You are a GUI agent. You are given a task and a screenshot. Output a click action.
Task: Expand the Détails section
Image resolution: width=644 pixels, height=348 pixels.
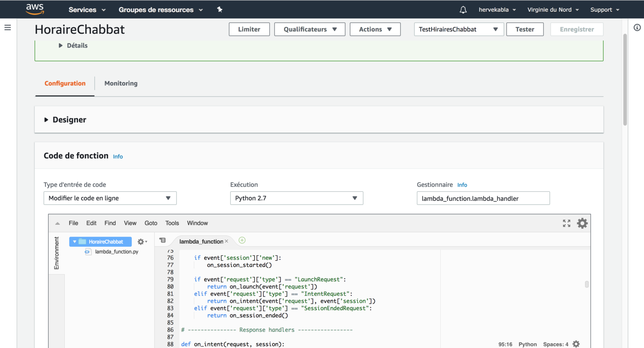point(73,46)
